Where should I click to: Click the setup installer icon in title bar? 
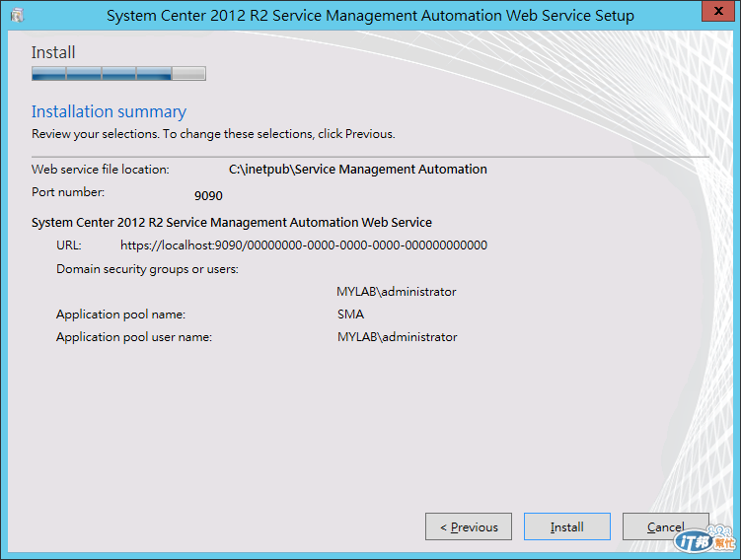click(x=18, y=16)
